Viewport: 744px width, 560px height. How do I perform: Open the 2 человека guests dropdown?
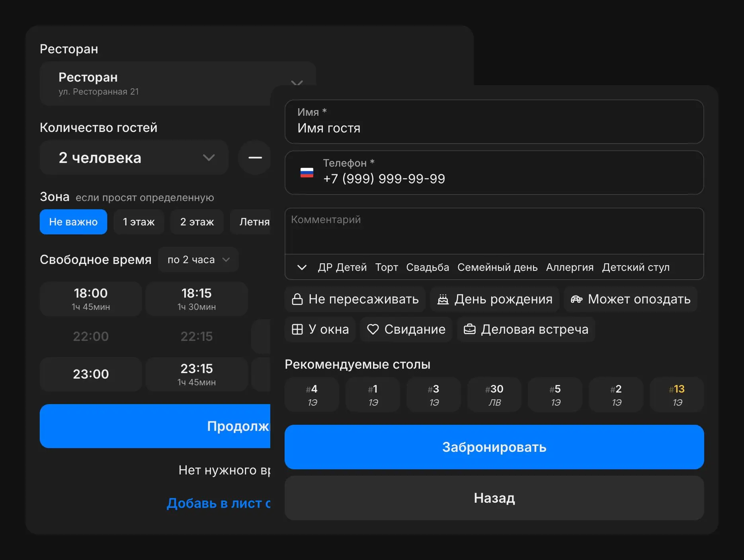134,157
